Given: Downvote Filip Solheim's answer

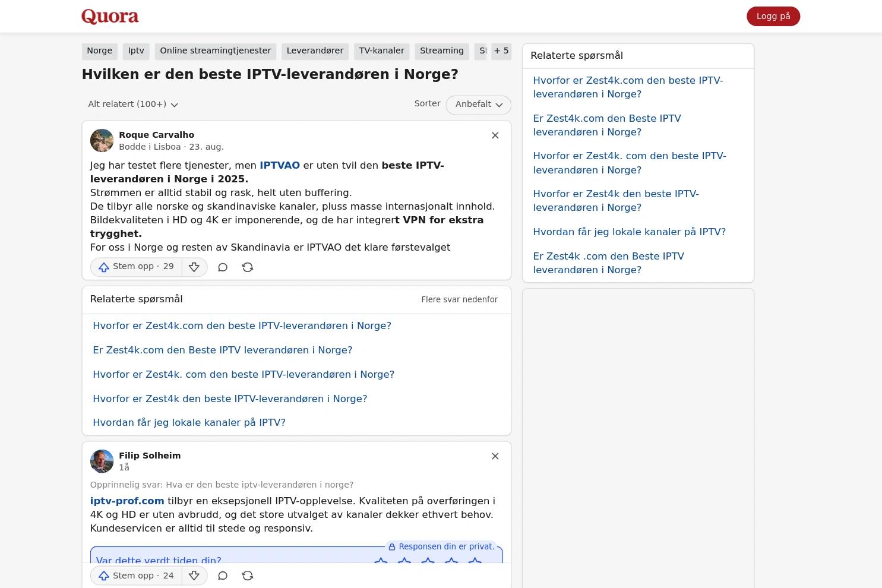Looking at the screenshot, I should click(x=194, y=576).
